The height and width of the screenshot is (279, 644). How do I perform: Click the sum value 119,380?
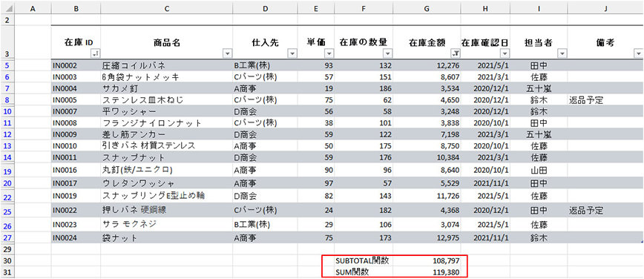(x=427, y=272)
